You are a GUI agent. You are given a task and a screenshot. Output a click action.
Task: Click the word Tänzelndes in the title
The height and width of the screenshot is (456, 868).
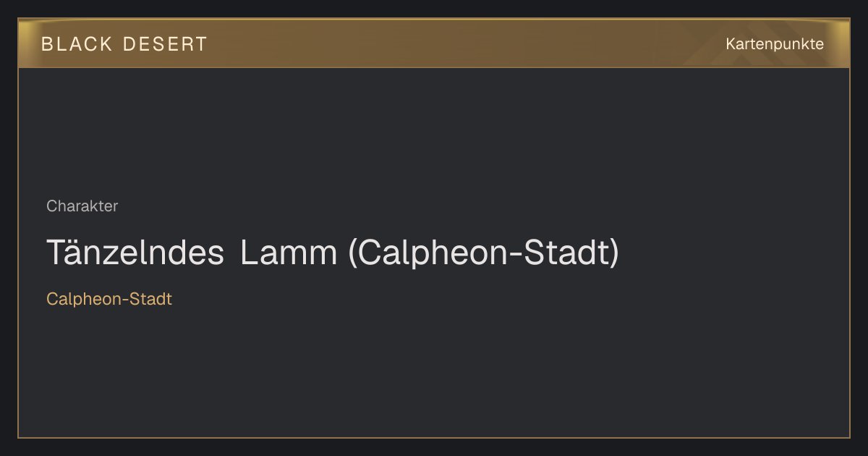pos(135,253)
